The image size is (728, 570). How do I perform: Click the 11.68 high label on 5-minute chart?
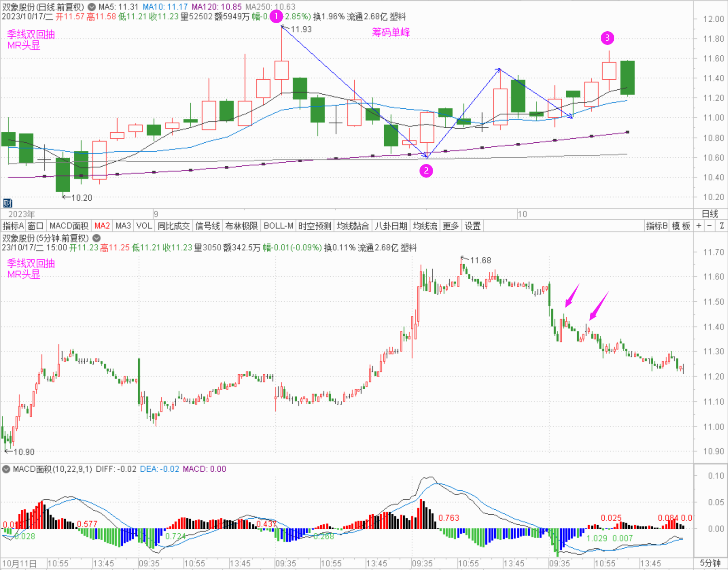point(481,260)
